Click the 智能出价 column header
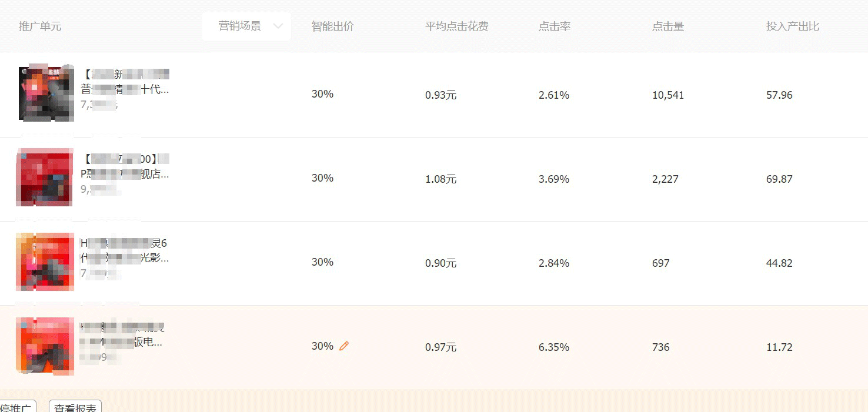The width and height of the screenshot is (868, 412). tap(333, 26)
